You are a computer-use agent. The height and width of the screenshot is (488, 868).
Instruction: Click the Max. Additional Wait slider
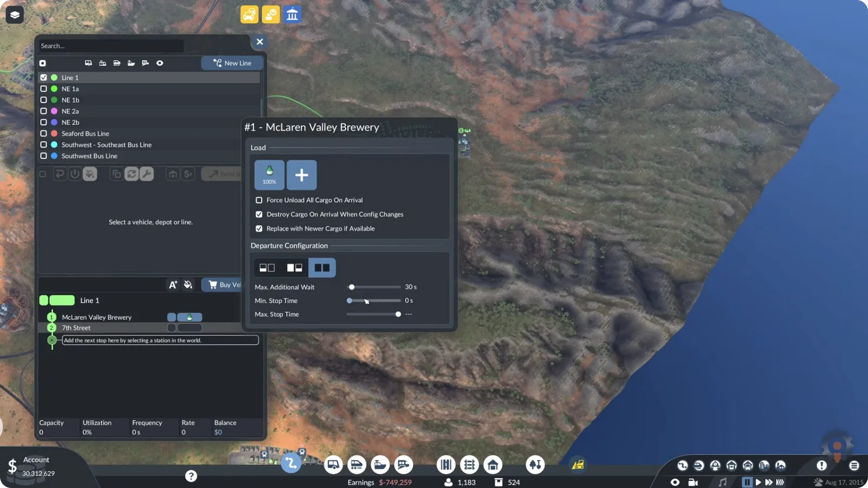click(x=374, y=287)
